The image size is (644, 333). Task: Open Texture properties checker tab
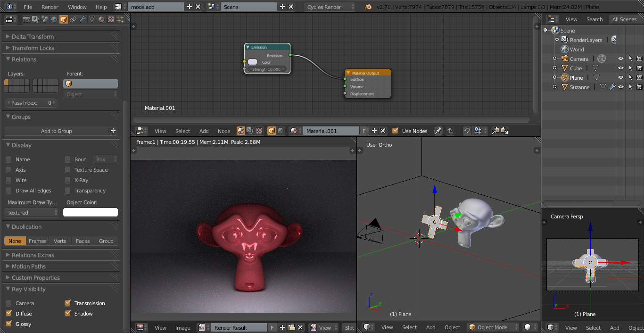111,19
